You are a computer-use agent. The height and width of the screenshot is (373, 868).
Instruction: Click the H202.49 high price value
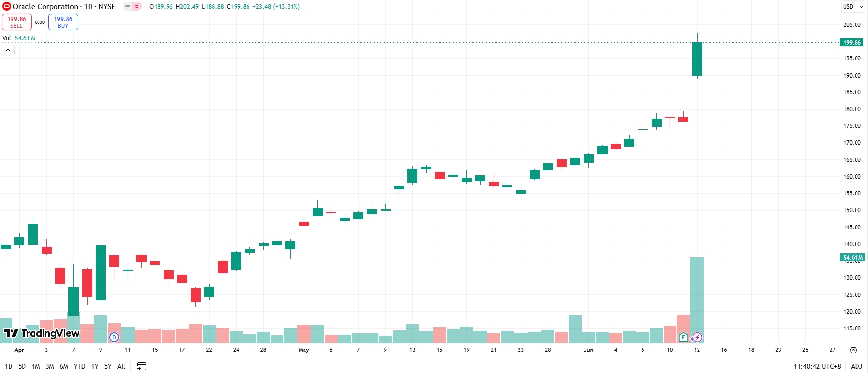[187, 7]
